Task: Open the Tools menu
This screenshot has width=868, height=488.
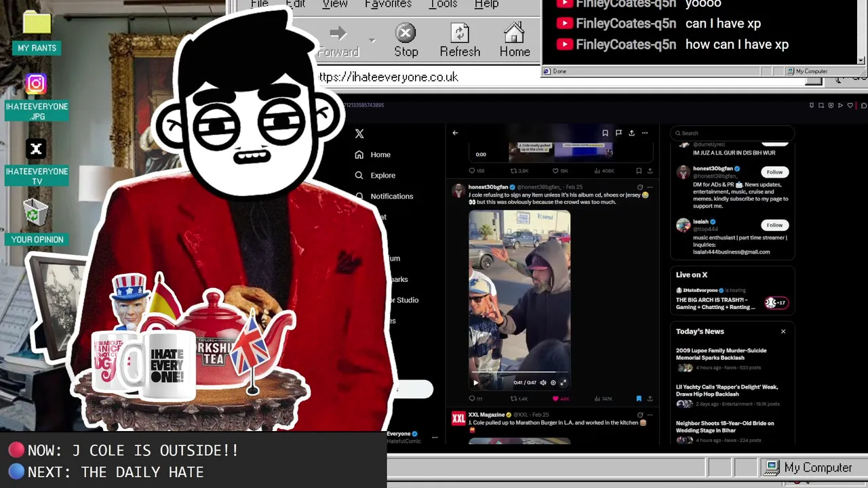Action: point(443,4)
